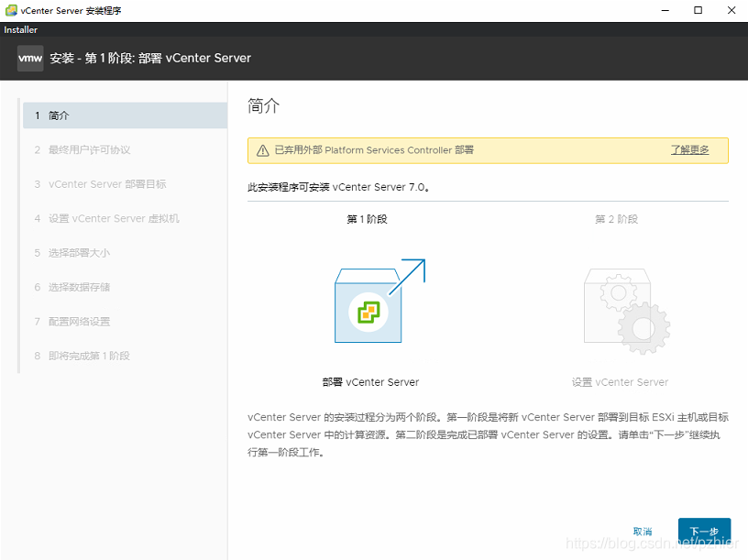
Task: Open the Installer menu
Action: 20,29
